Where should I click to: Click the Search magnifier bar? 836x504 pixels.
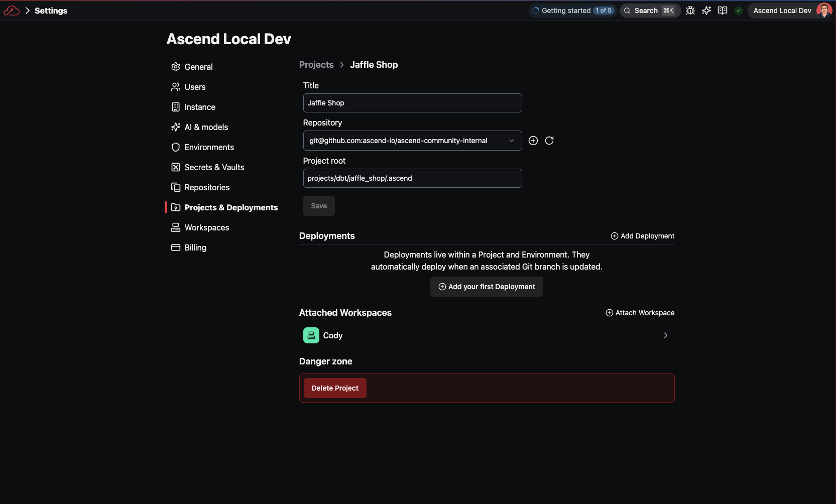point(650,10)
